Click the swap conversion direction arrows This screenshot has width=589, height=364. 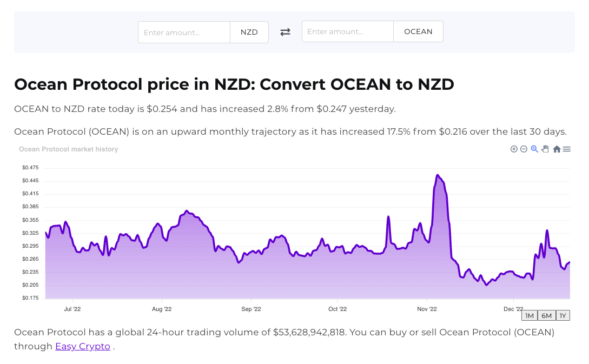285,32
